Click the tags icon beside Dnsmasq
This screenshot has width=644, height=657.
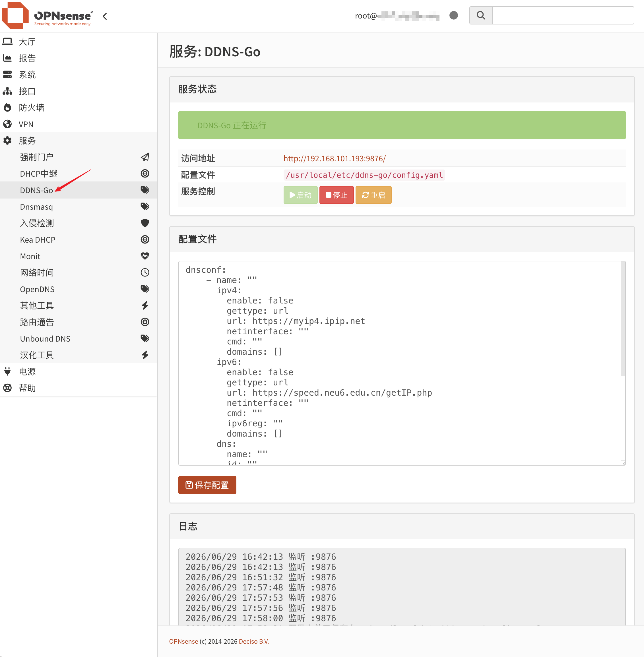(x=145, y=206)
